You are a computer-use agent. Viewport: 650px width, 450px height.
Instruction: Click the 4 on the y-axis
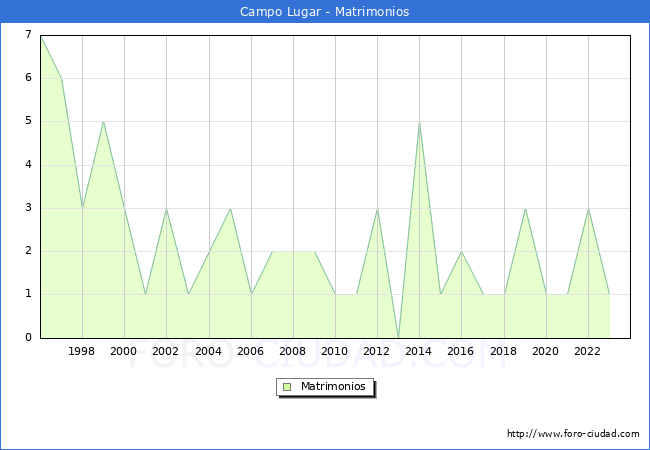[29, 164]
